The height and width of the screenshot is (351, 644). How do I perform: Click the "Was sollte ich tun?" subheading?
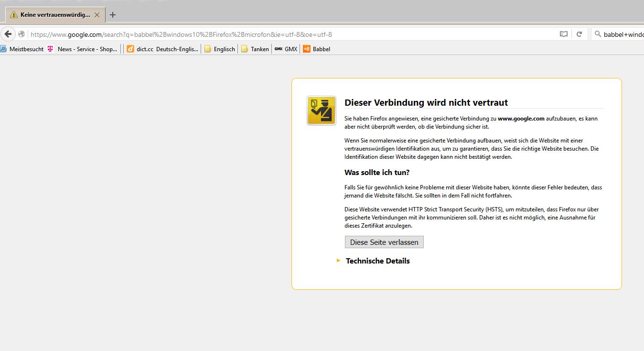pos(377,172)
